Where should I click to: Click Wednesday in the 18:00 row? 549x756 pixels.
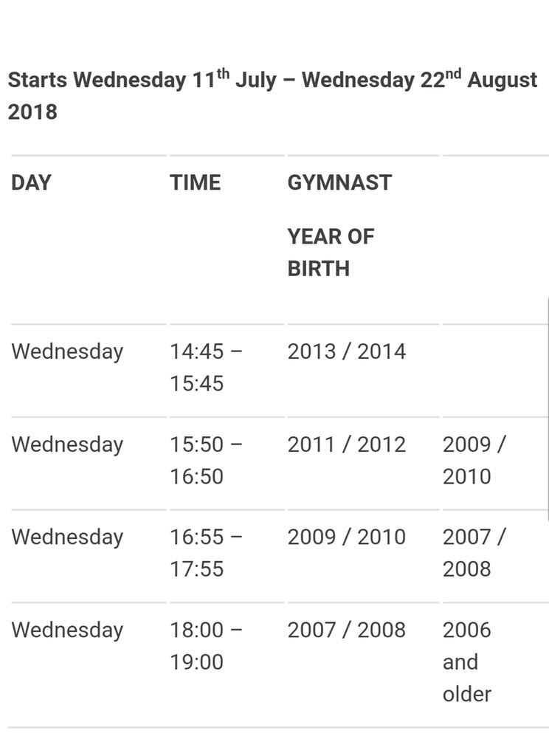tap(67, 630)
